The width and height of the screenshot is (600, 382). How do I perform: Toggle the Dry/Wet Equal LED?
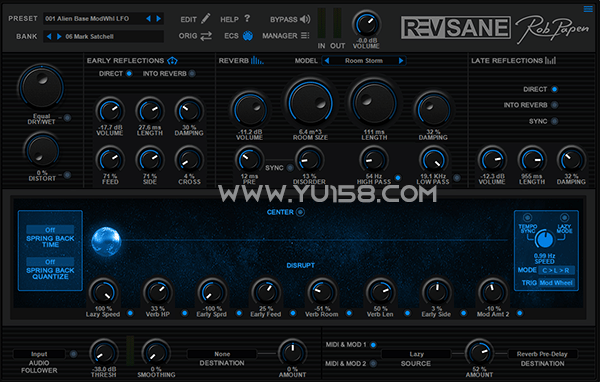pos(67,118)
